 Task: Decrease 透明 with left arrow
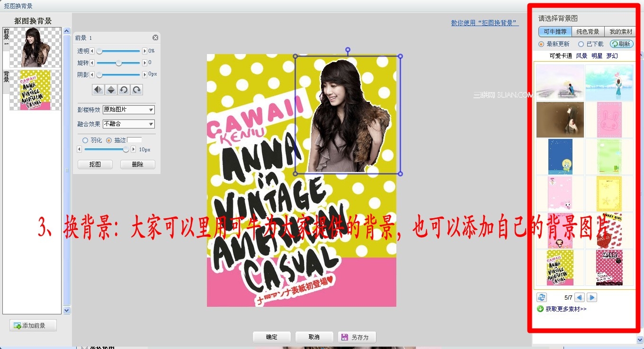coord(92,51)
